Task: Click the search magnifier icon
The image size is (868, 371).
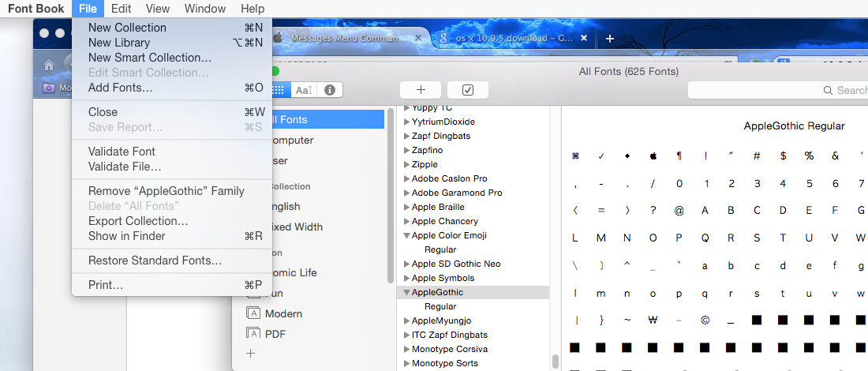Action: point(828,90)
